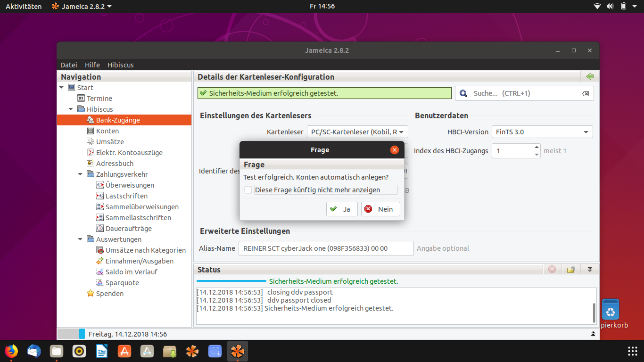Open Sammellastschriften in navigation

133,218
